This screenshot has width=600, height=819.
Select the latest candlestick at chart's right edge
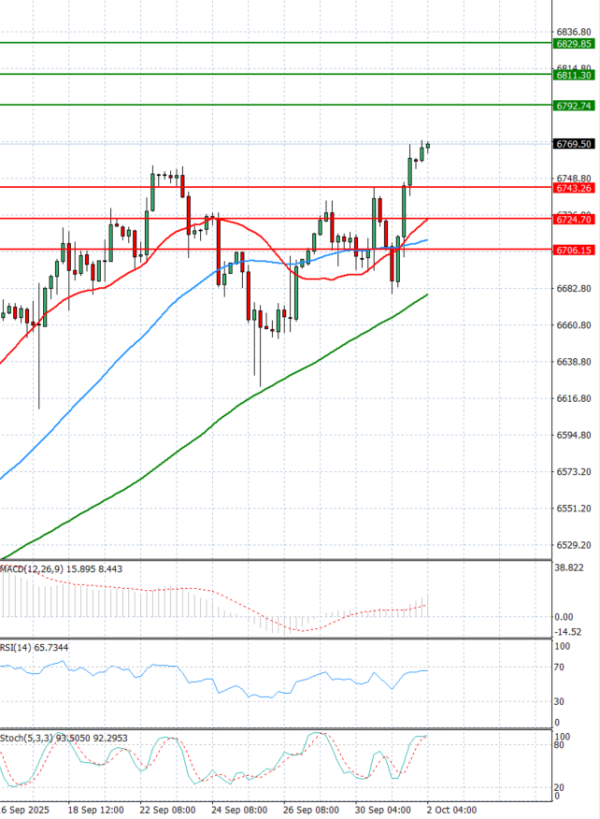[428, 150]
